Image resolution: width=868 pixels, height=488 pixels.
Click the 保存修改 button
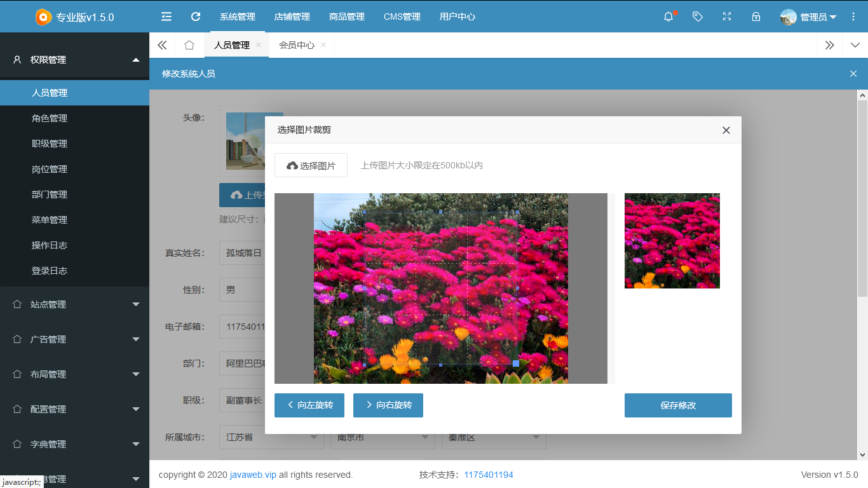pos(678,405)
